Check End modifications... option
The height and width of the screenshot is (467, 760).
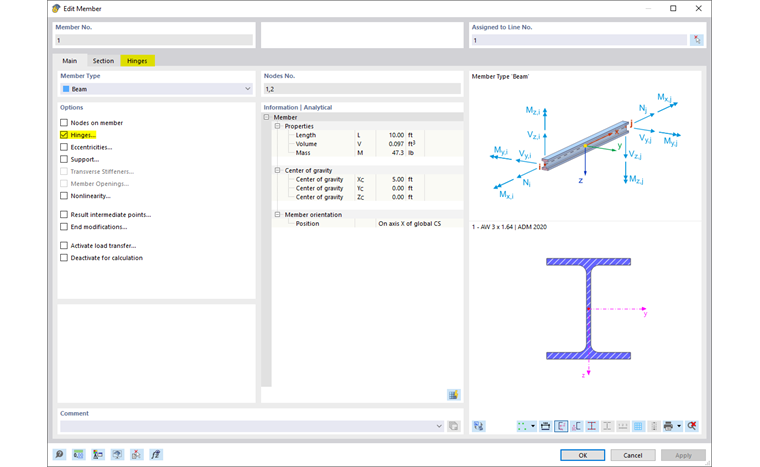click(x=64, y=226)
